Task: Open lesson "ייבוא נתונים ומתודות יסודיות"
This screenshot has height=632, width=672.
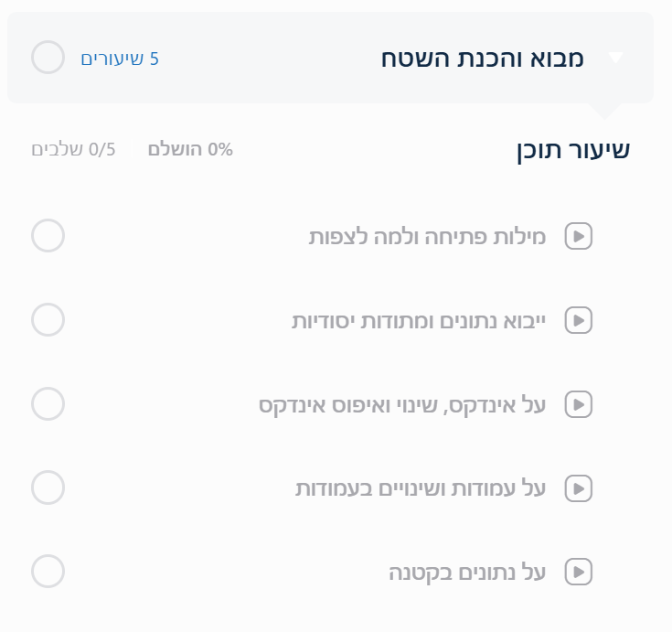Action: pos(418,321)
